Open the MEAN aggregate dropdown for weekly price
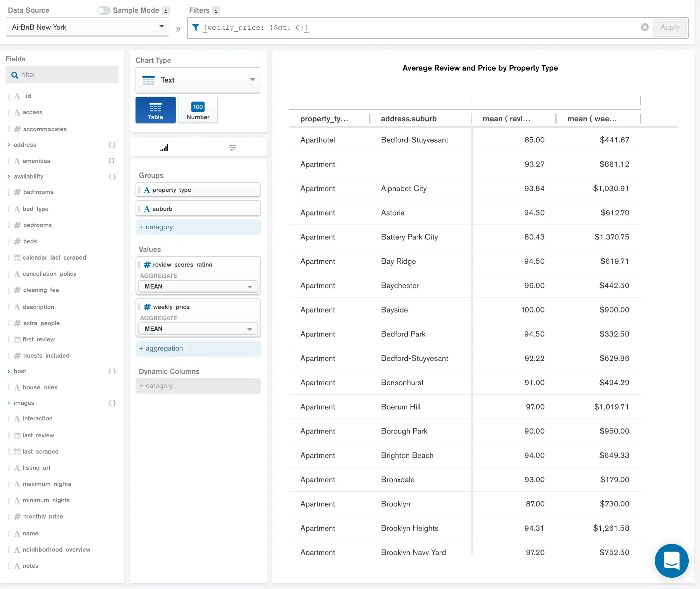 pos(198,328)
